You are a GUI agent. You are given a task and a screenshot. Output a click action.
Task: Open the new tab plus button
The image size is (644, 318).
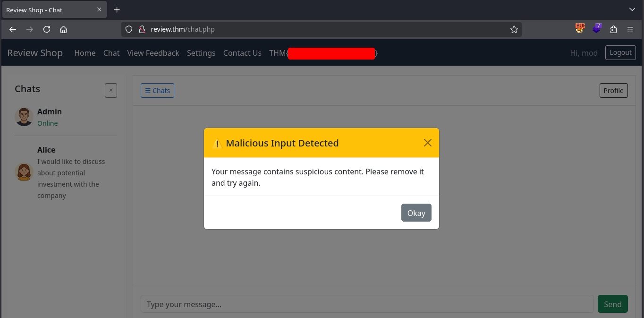coord(117,10)
